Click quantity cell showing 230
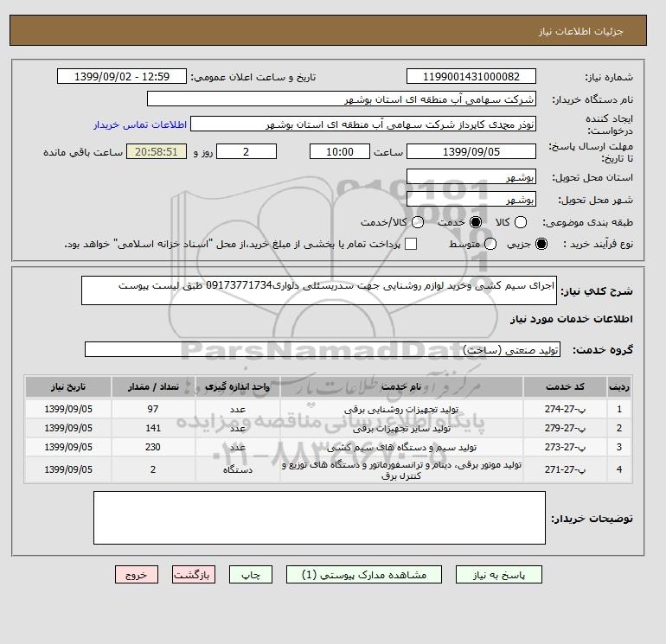This screenshot has height=644, width=666. pos(153,447)
